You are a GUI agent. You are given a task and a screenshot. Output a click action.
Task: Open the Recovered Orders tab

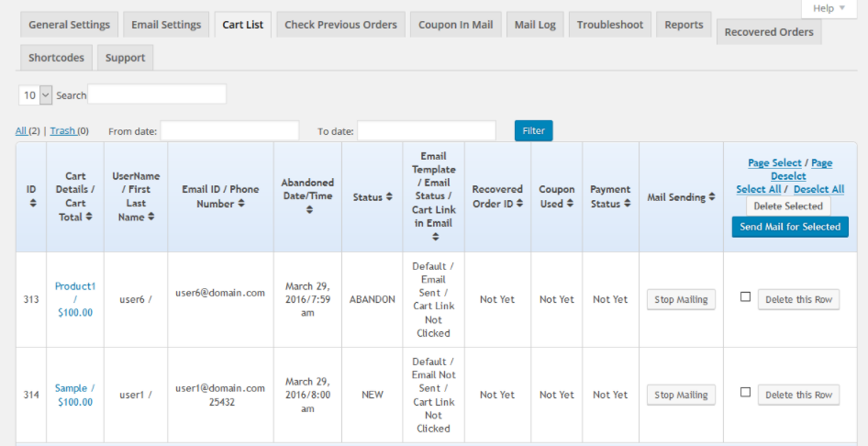tap(769, 32)
